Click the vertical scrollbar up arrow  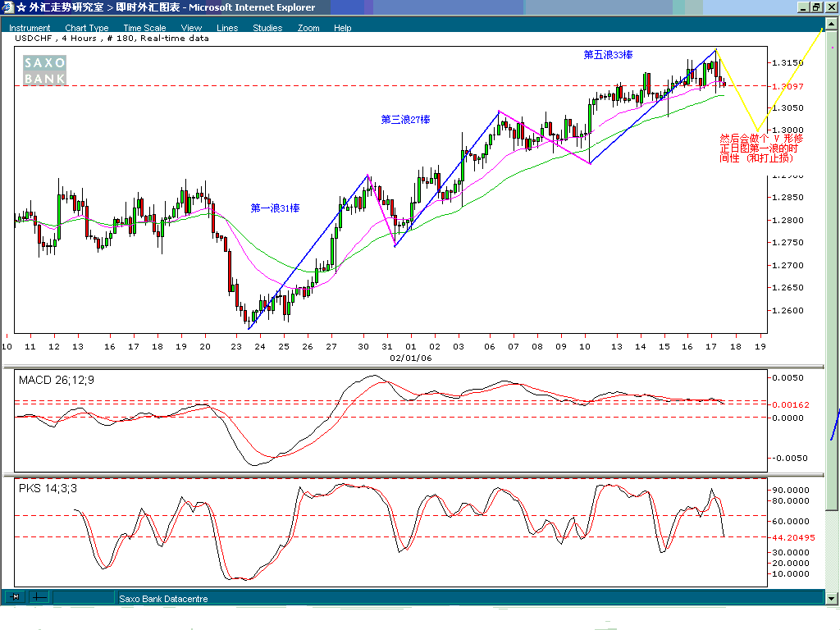832,24
